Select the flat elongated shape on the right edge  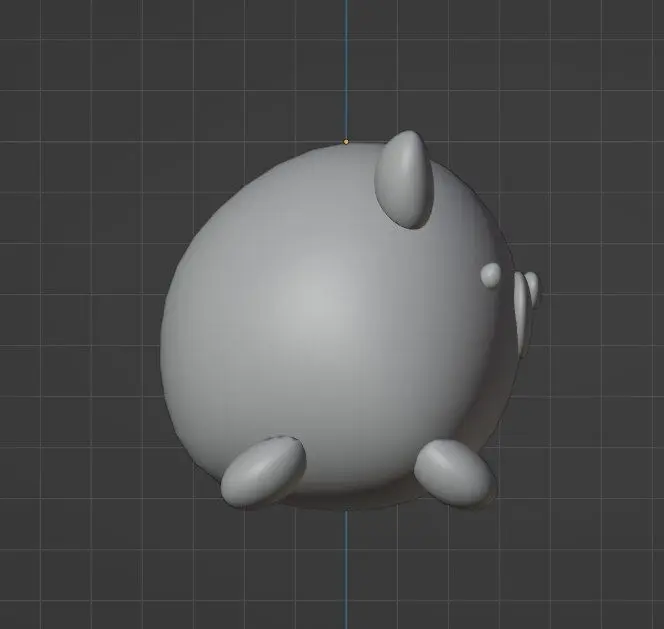(520, 314)
